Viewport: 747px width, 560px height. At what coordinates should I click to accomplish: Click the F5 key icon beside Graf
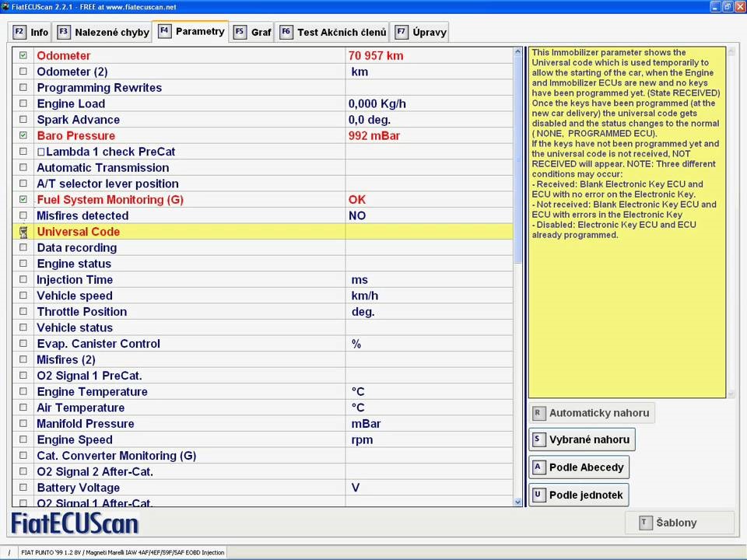pos(240,32)
